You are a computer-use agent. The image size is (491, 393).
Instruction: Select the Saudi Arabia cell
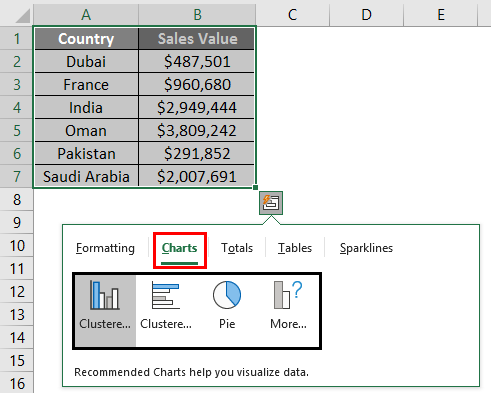coord(86,177)
